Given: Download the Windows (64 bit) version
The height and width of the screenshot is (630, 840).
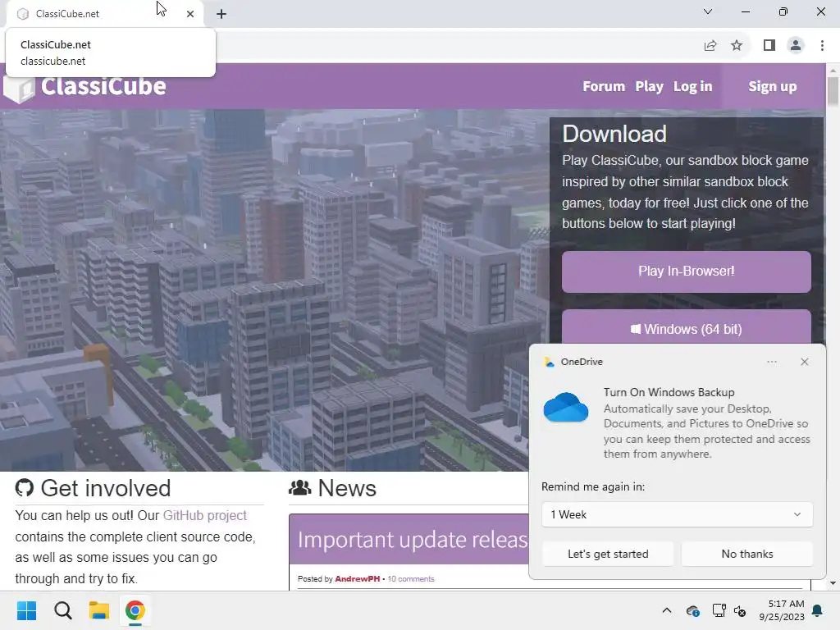Looking at the screenshot, I should (687, 327).
